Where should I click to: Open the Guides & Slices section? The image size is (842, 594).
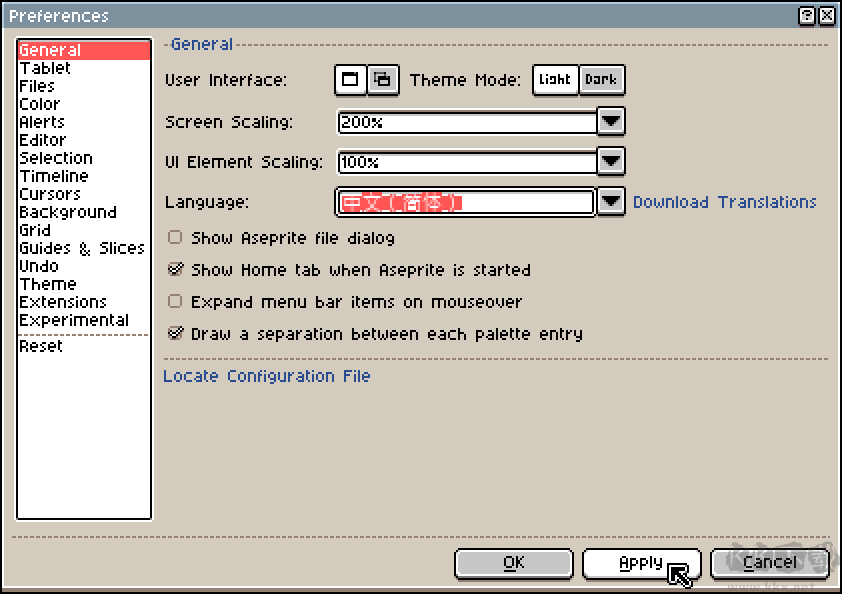click(84, 248)
